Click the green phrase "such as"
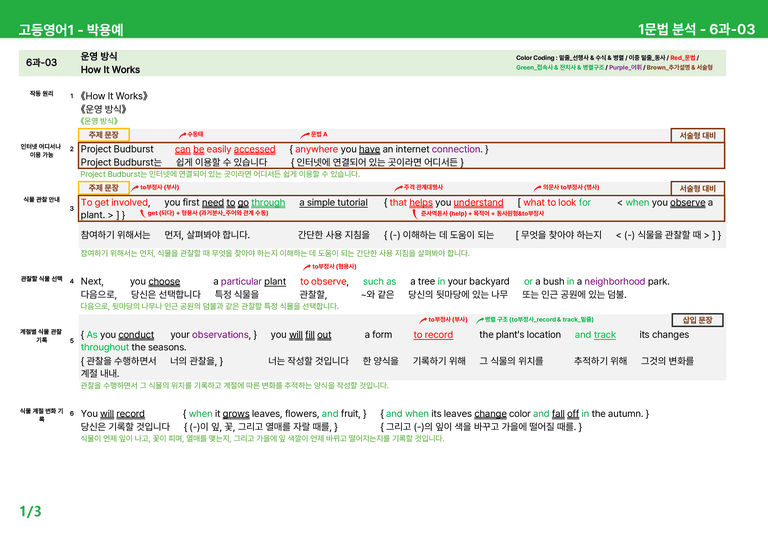The height and width of the screenshot is (543, 768). [x=380, y=282]
